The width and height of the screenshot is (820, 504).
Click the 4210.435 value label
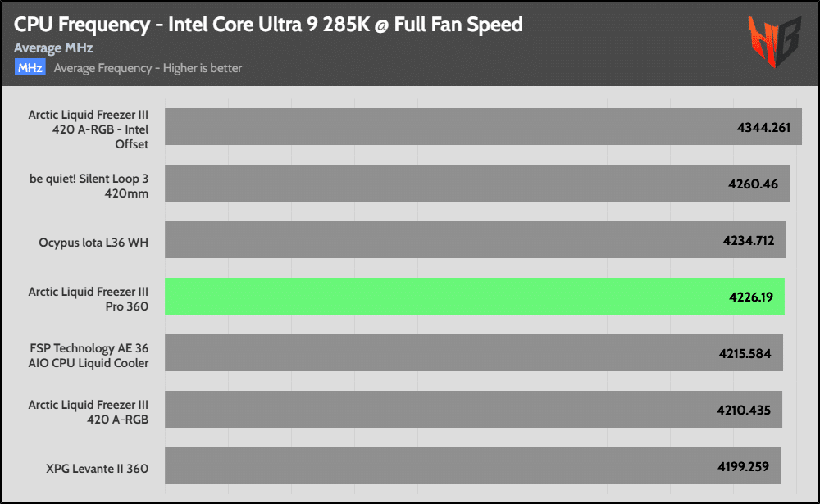[x=744, y=411]
